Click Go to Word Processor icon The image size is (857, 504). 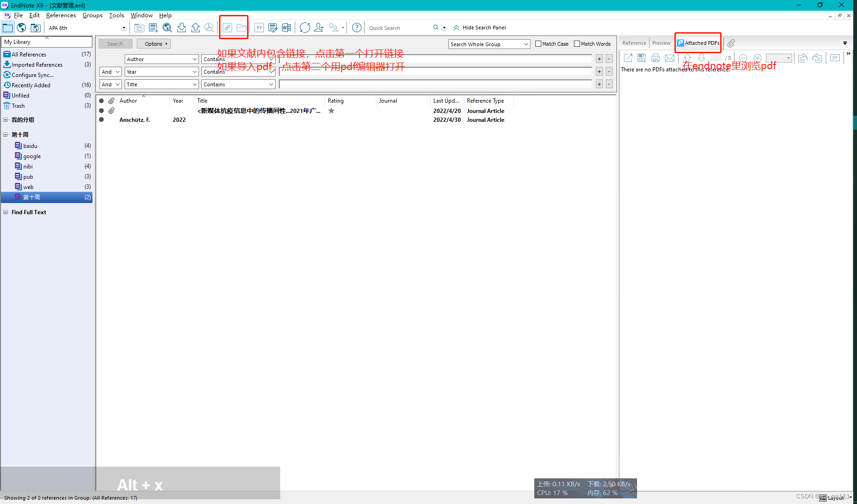(x=286, y=28)
